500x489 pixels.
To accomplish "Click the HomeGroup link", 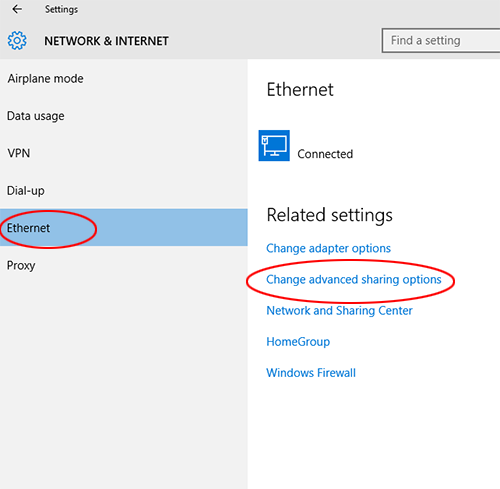I will click(298, 342).
